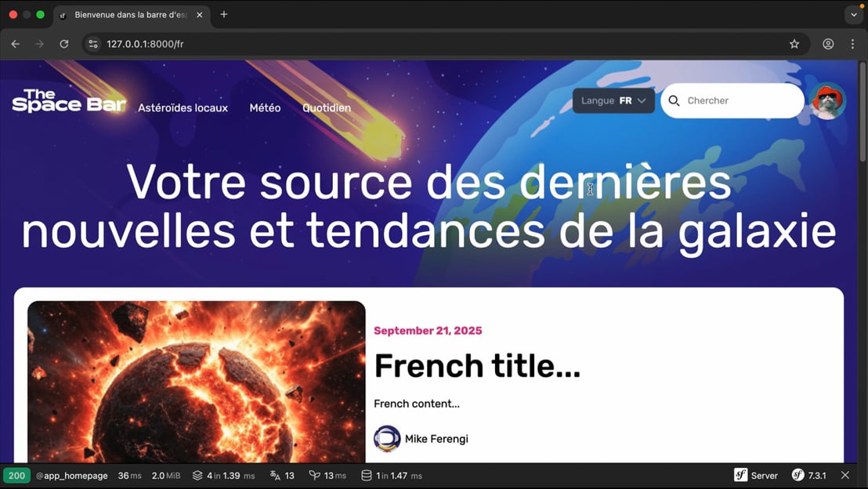Click the French content excerpt text

click(417, 404)
